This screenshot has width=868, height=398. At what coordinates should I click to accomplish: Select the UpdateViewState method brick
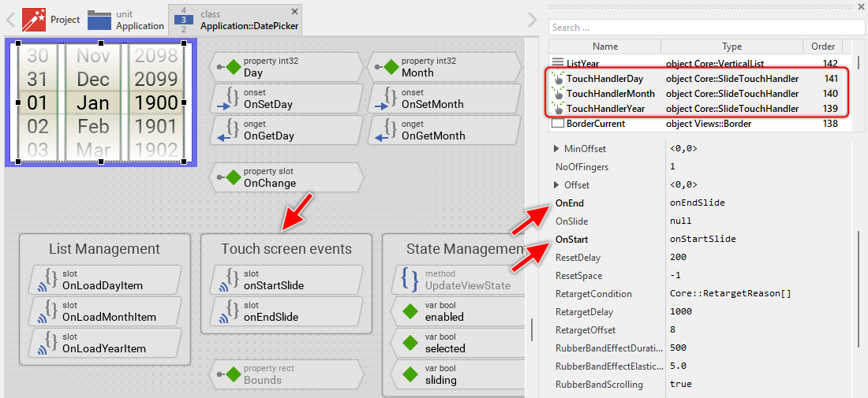455,280
